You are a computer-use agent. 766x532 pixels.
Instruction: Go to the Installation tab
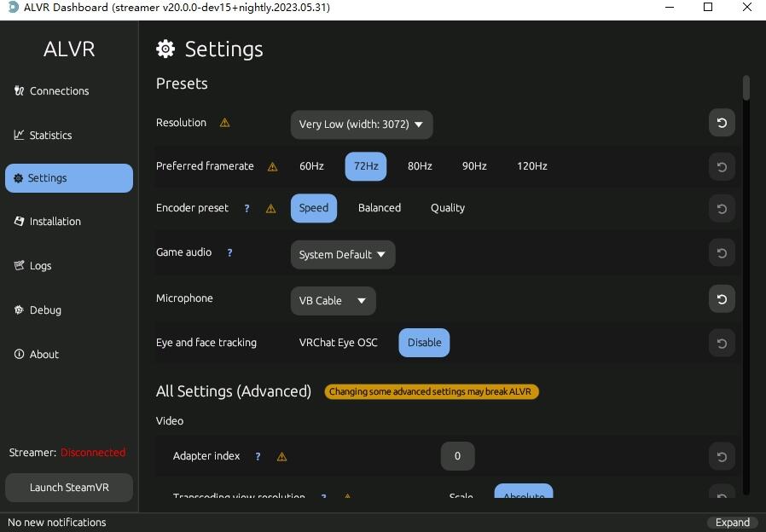point(55,222)
